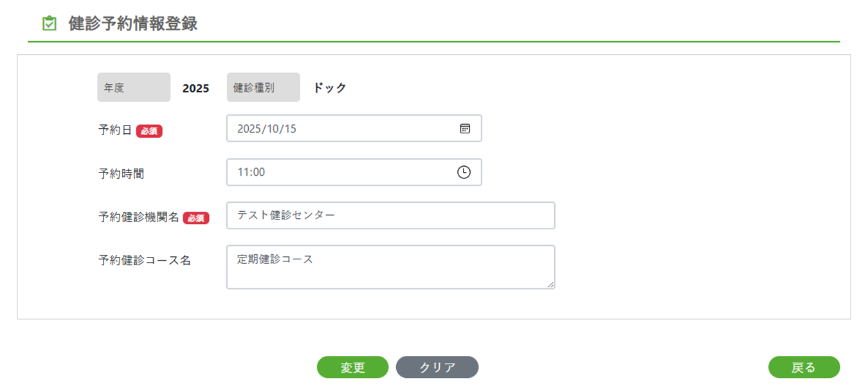Click the 予約健診コース名 text area

click(x=390, y=266)
